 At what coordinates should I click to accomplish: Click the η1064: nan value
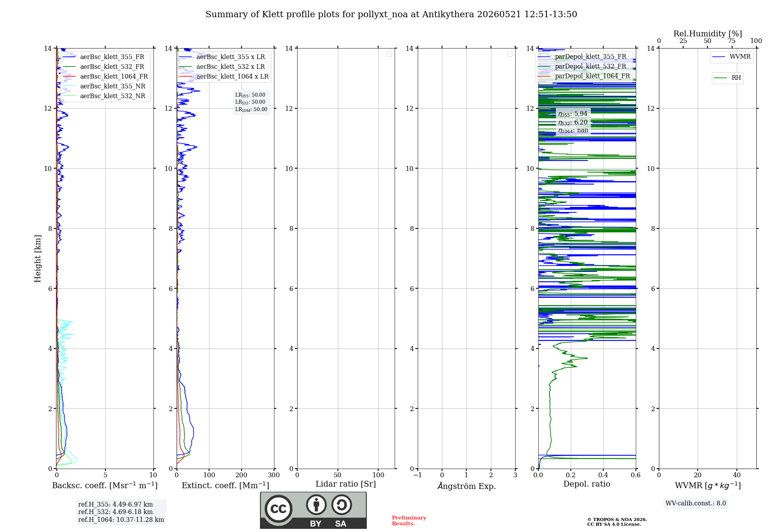coord(573,130)
